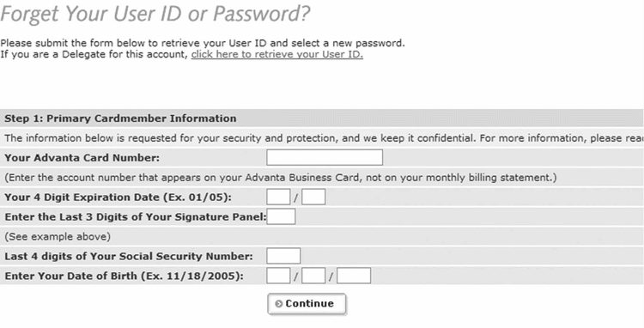Open the Delegate 'click here to retrieve' link
Screen dimensions: 644x328
pyautogui.click(x=277, y=54)
